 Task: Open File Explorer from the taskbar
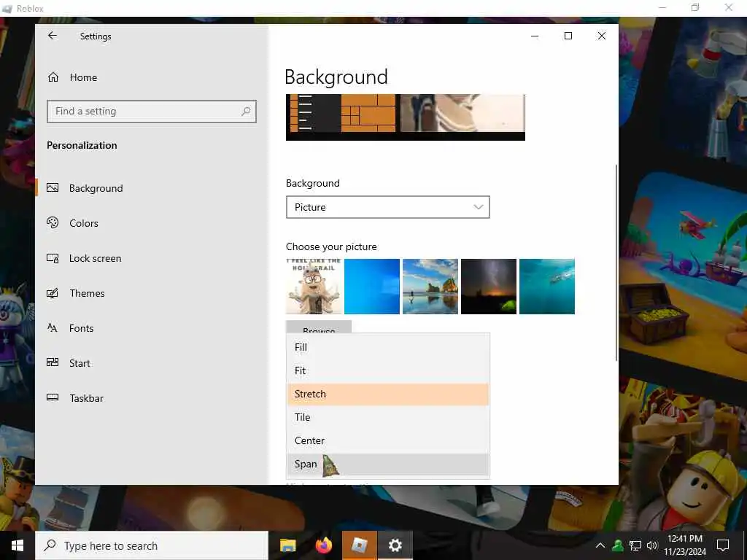tap(287, 545)
